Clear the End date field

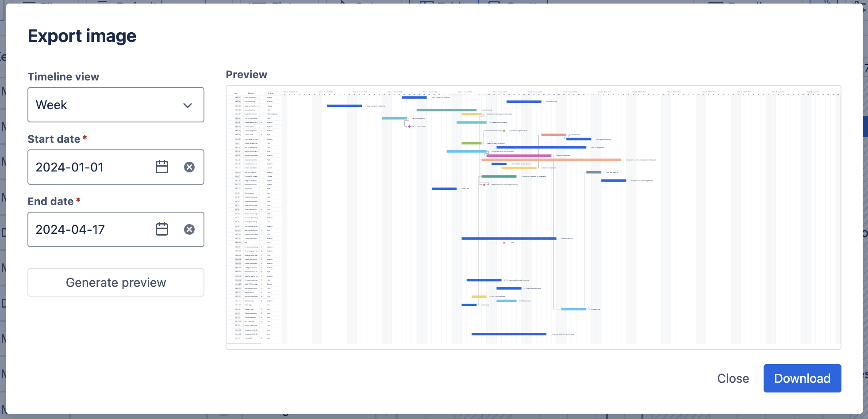189,229
